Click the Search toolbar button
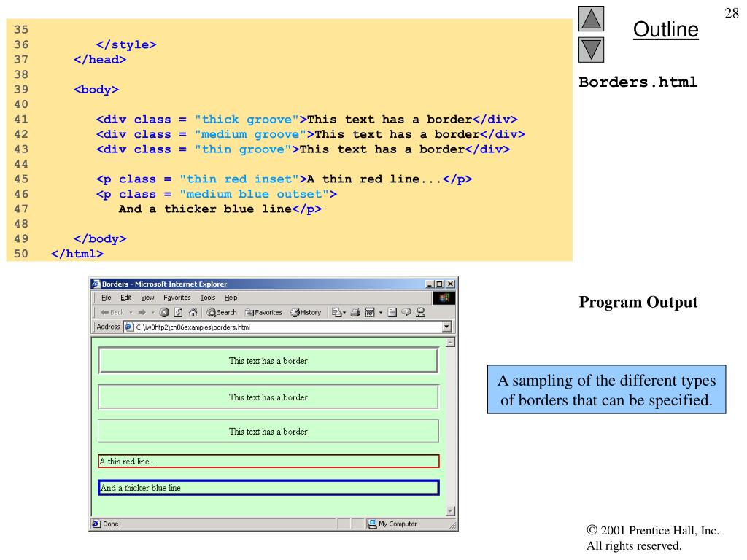This screenshot has height=560, width=747. point(221,312)
